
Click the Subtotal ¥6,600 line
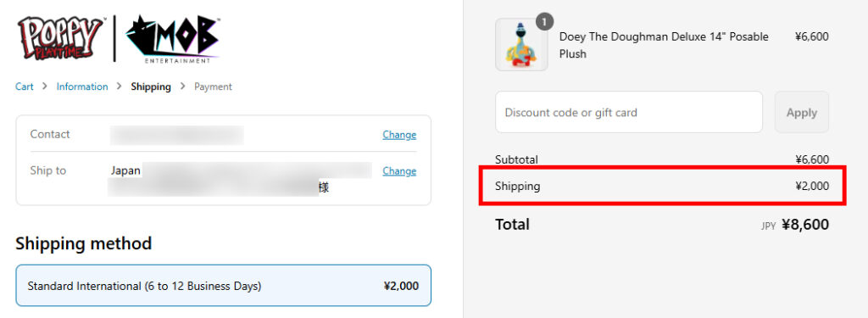coord(662,159)
